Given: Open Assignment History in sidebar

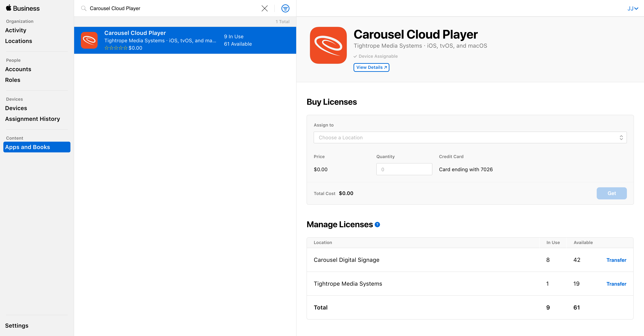Looking at the screenshot, I should [x=33, y=119].
